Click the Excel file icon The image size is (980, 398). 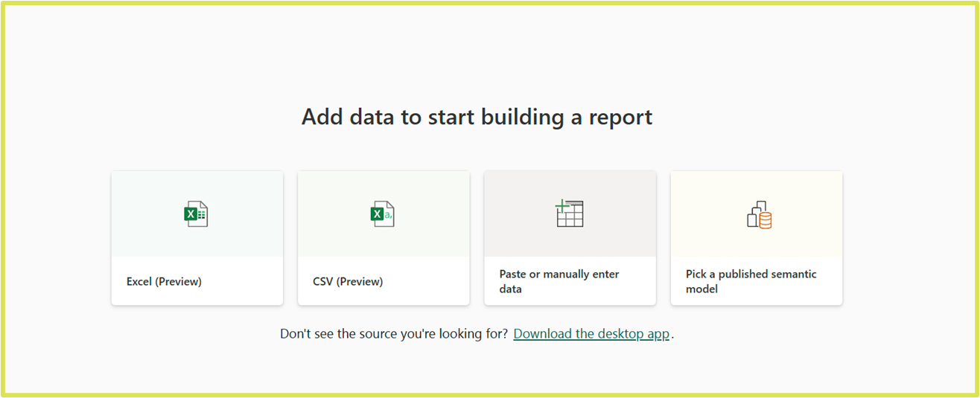[x=197, y=214]
